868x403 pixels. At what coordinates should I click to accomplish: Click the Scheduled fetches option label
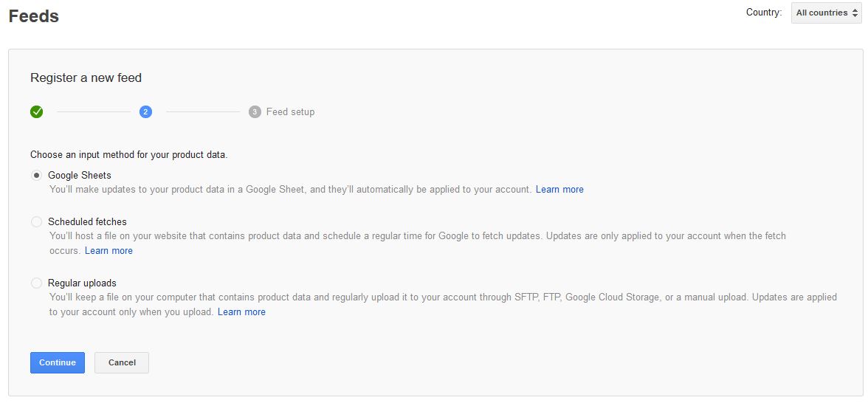click(87, 222)
